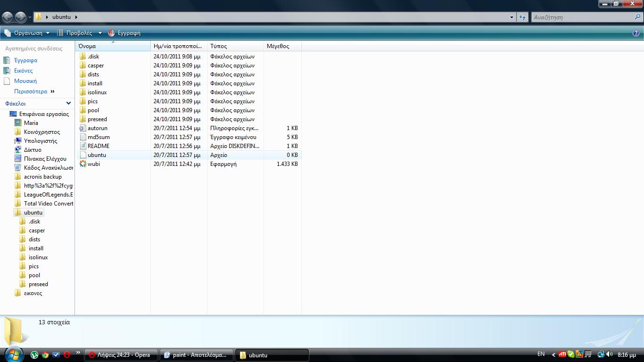Select preseed folder icon in file list

(x=83, y=119)
